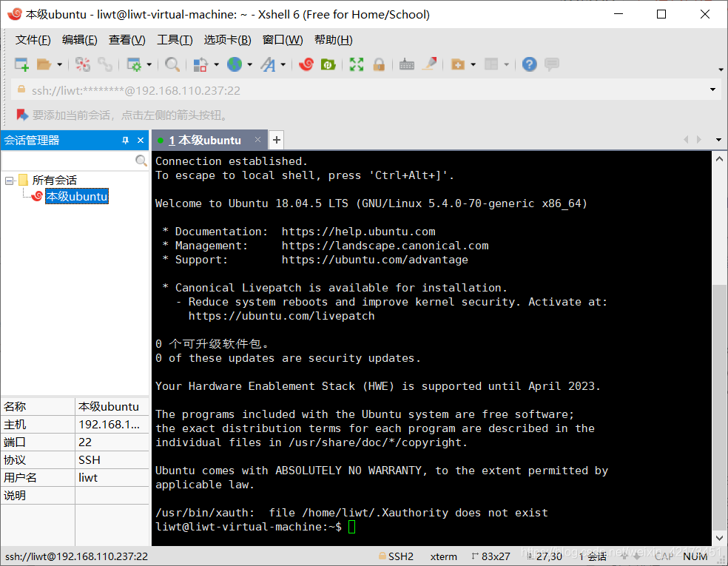Expand the layout icon dropdown arrow
The image size is (728, 566).
pos(507,64)
